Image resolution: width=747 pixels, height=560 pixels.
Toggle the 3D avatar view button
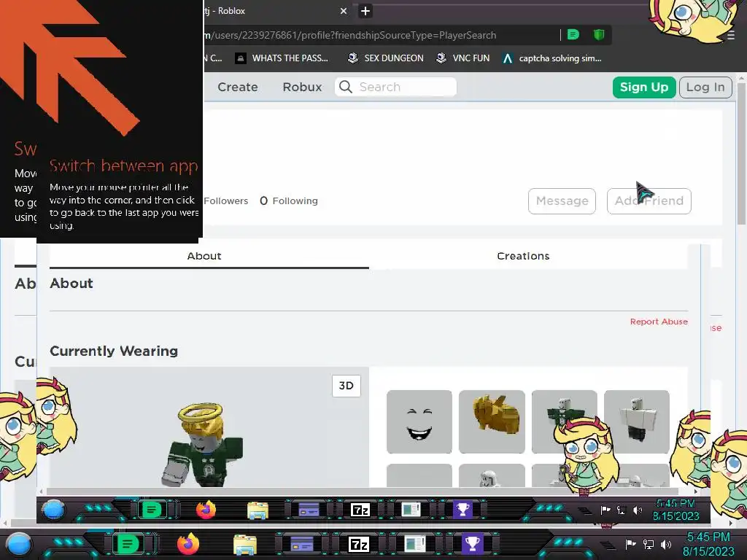tap(347, 386)
